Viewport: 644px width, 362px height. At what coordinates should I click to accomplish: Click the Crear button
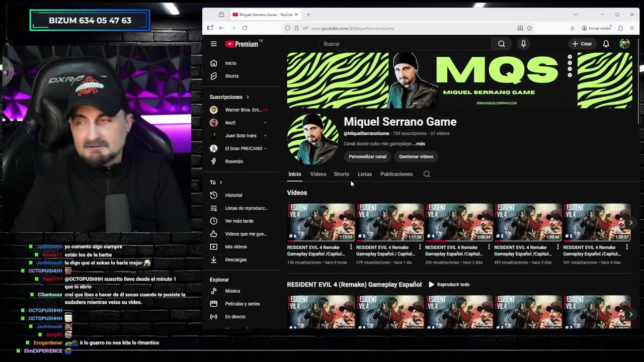(582, 44)
